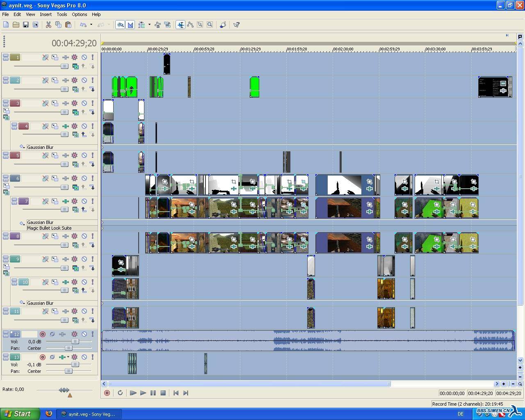Select the Selection Edit tool

coord(200,25)
